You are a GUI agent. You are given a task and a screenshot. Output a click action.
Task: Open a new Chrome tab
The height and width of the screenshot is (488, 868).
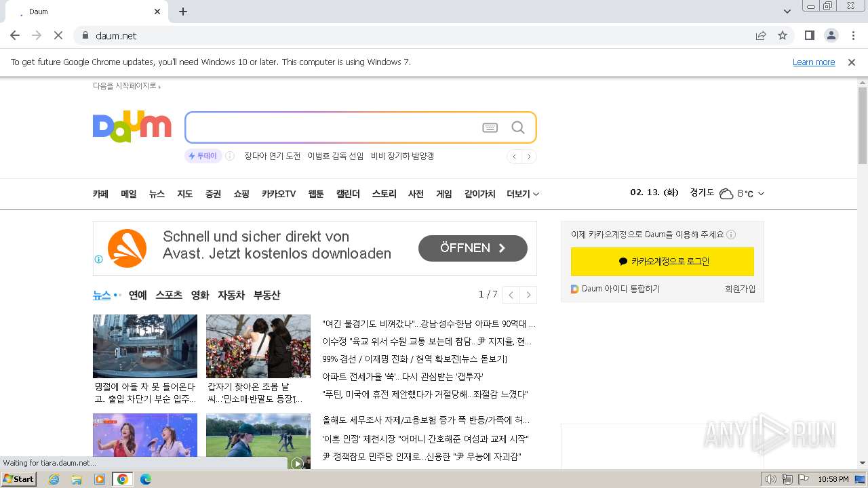point(183,12)
